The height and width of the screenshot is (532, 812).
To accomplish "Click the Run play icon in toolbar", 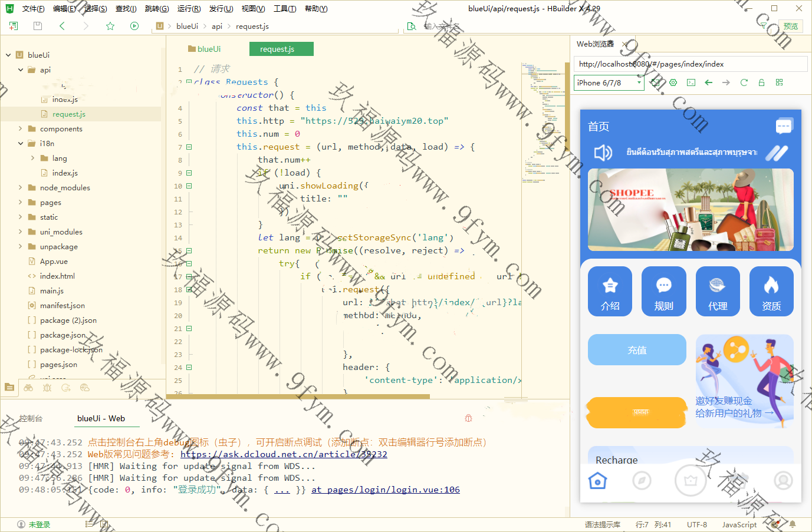I will click(134, 26).
